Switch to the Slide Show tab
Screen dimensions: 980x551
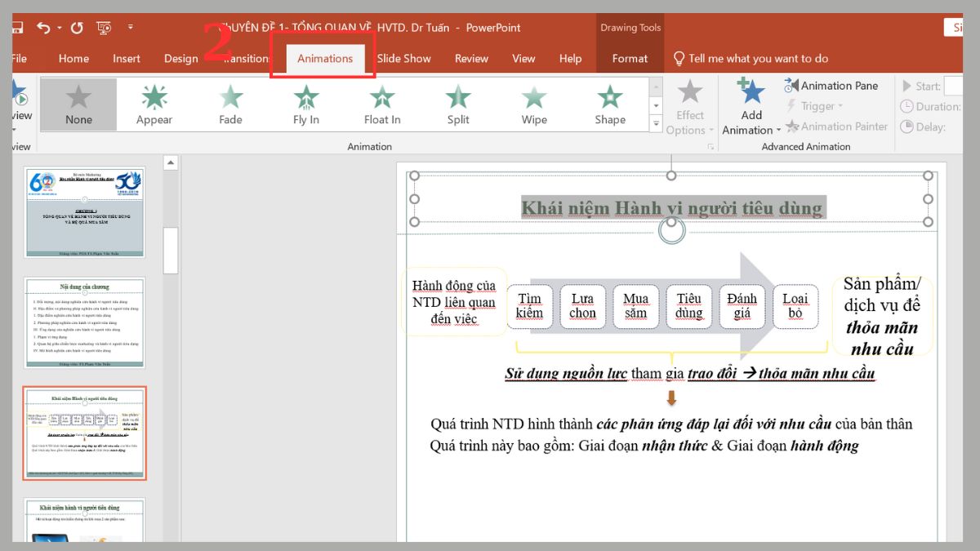point(403,58)
